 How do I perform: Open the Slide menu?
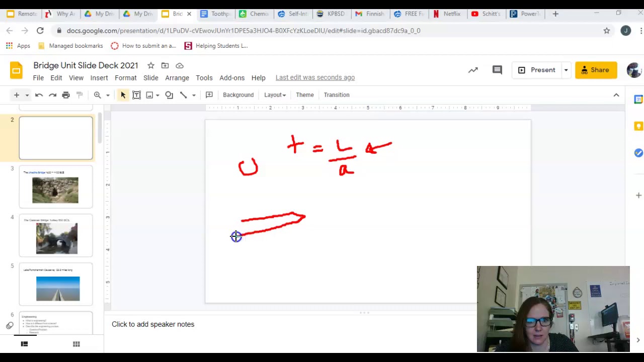pyautogui.click(x=151, y=78)
